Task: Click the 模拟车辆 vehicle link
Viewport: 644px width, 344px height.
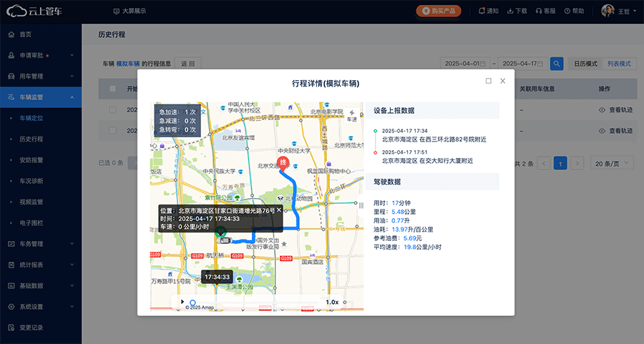Action: pos(128,64)
